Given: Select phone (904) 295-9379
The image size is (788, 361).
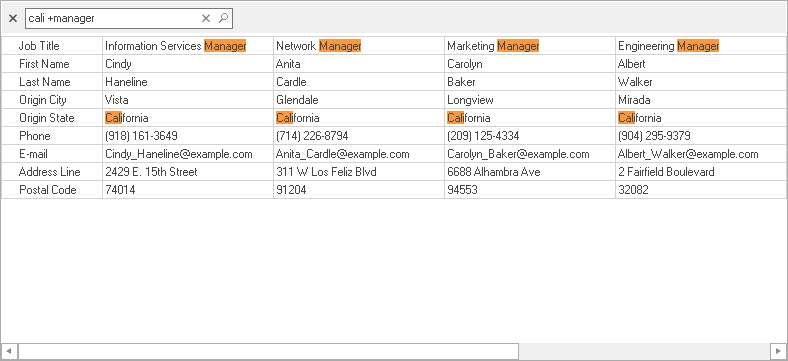Looking at the screenshot, I should (702, 136).
